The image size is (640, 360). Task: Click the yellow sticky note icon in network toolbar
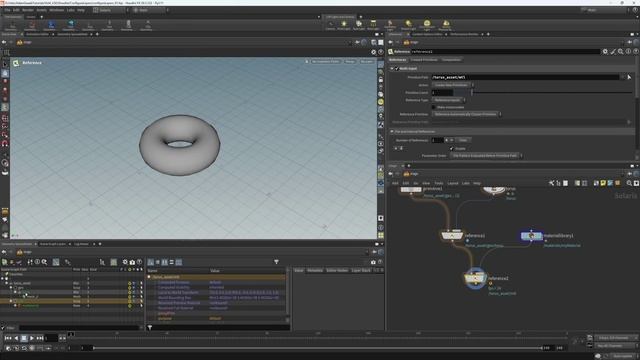point(603,183)
